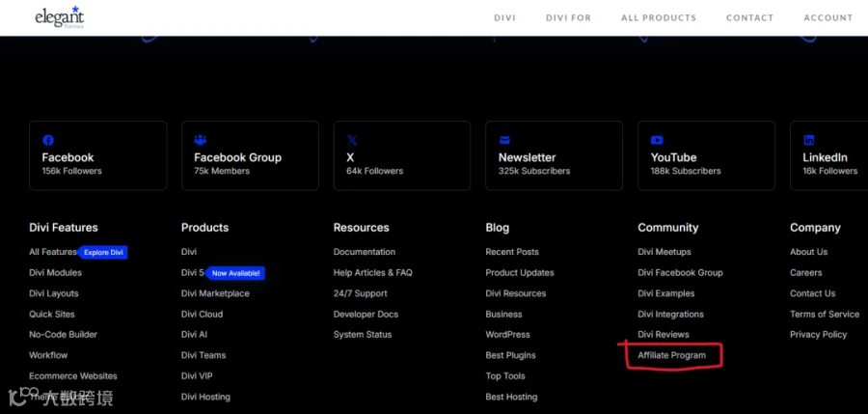Open Recent Posts under Blog
This screenshot has height=414, width=868.
(512, 252)
